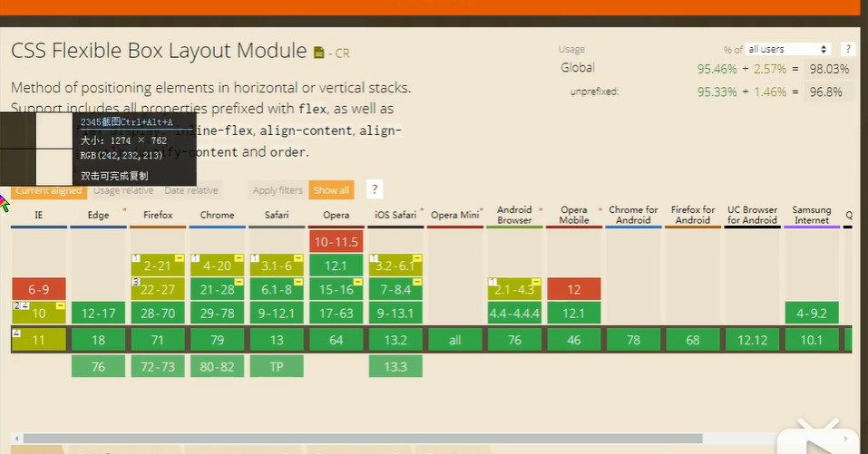
Task: Click the Android Browser 2.1-4.3 cell
Action: pyautogui.click(x=514, y=289)
